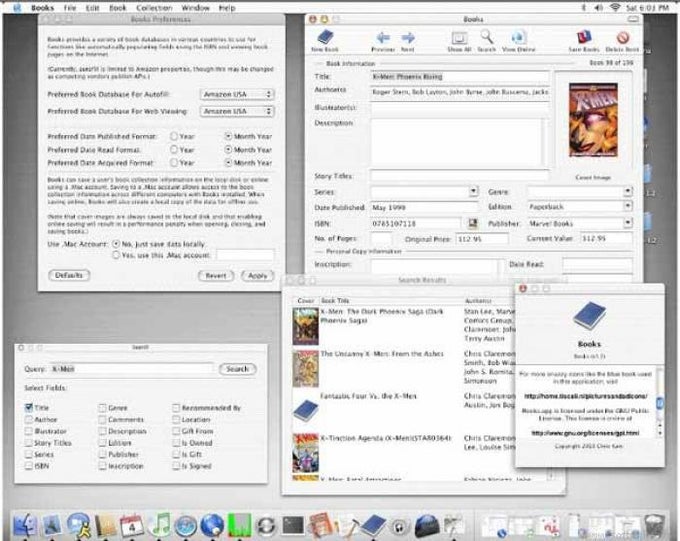Click the Show All toolbar icon
Screen dimensions: 680x541
point(459,38)
